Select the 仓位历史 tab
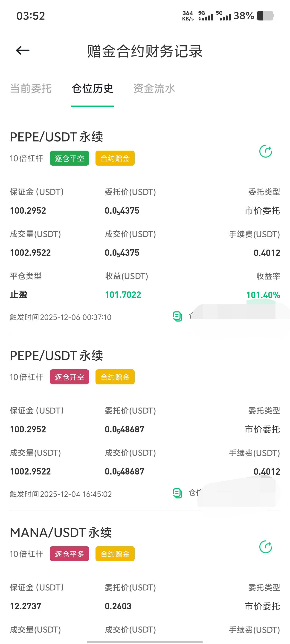This screenshot has height=644, width=290. click(x=92, y=89)
